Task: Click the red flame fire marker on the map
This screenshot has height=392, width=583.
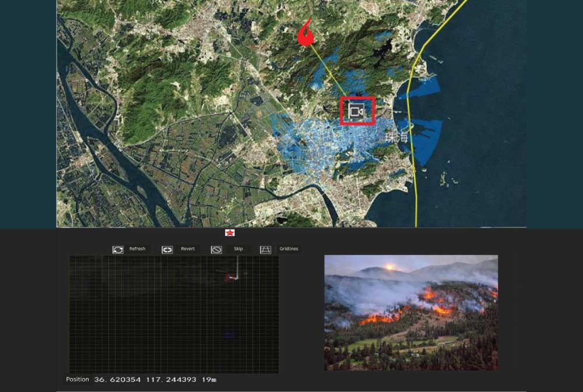Action: point(305,33)
